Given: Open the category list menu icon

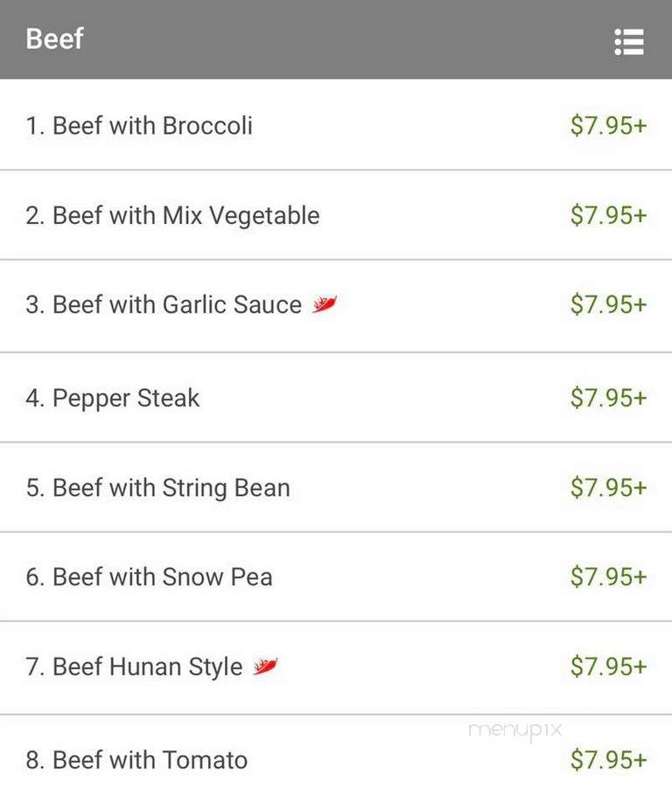Looking at the screenshot, I should (x=629, y=41).
